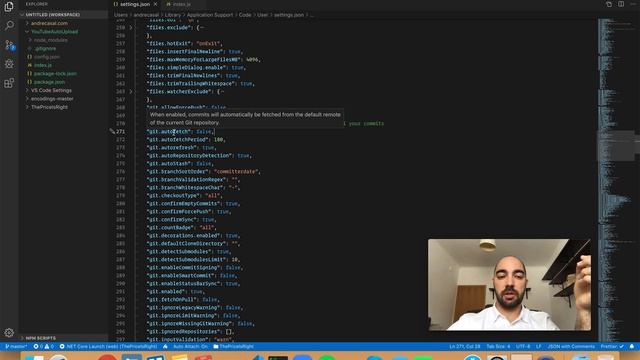Viewport: 640px width, 360px height.
Task: Open package-lock.json in the explorer
Action: (x=55, y=73)
